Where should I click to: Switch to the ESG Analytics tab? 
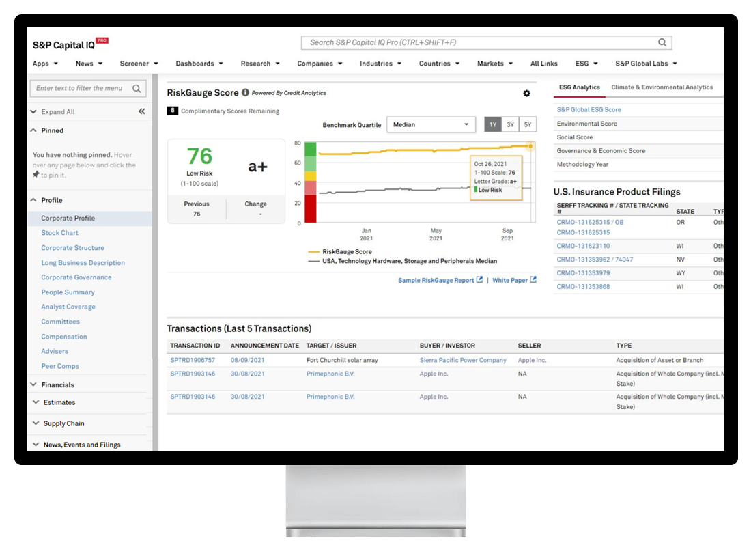point(579,87)
